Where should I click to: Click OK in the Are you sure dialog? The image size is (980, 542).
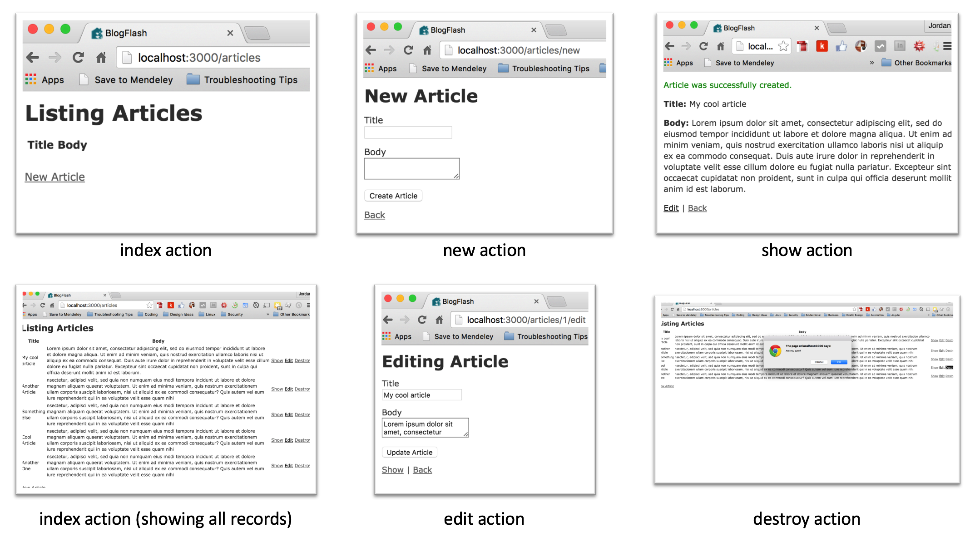tap(839, 362)
